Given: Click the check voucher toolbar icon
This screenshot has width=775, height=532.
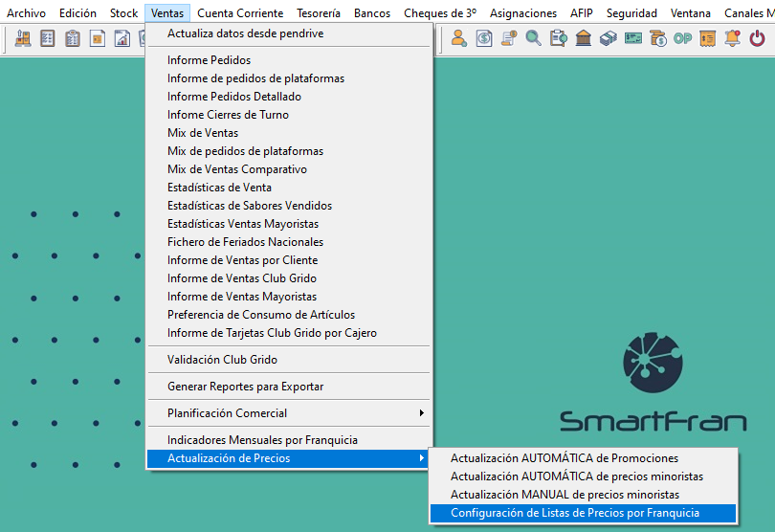Looking at the screenshot, I should [632, 38].
